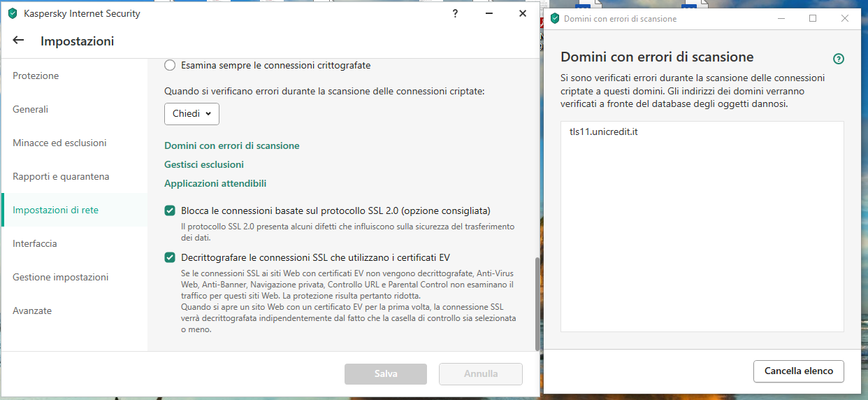
Task: Minimize the Kaspersky Internet Security window
Action: tap(489, 13)
